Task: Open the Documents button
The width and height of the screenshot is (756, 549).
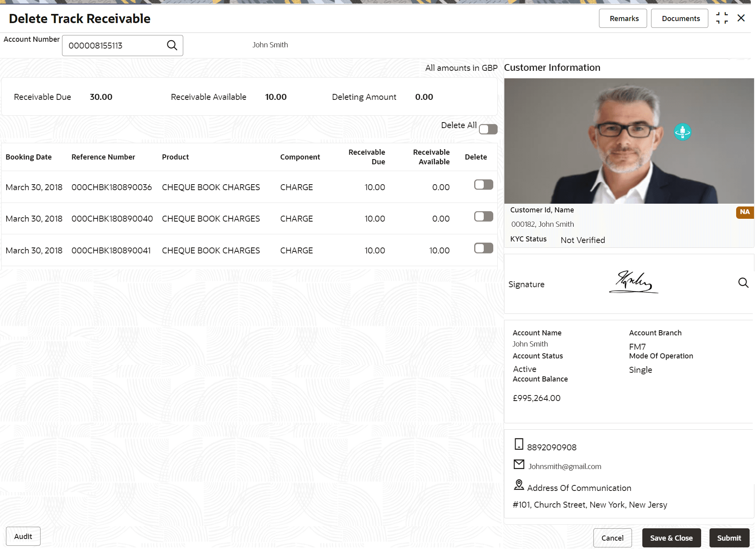Action: (x=680, y=18)
